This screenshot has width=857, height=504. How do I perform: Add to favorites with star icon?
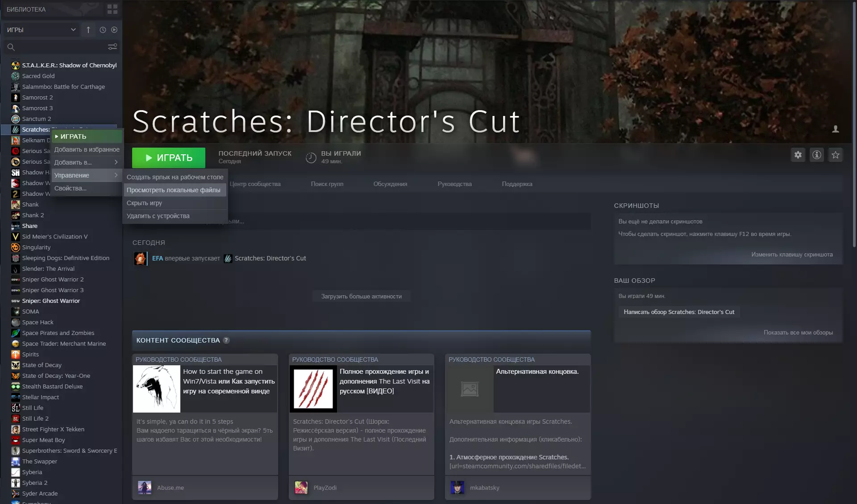(835, 155)
